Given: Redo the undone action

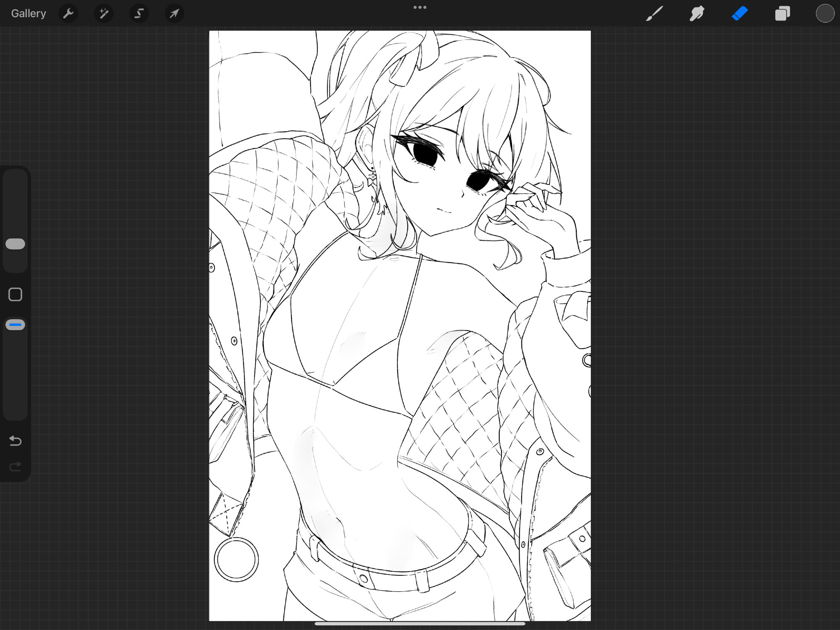Looking at the screenshot, I should [x=16, y=466].
